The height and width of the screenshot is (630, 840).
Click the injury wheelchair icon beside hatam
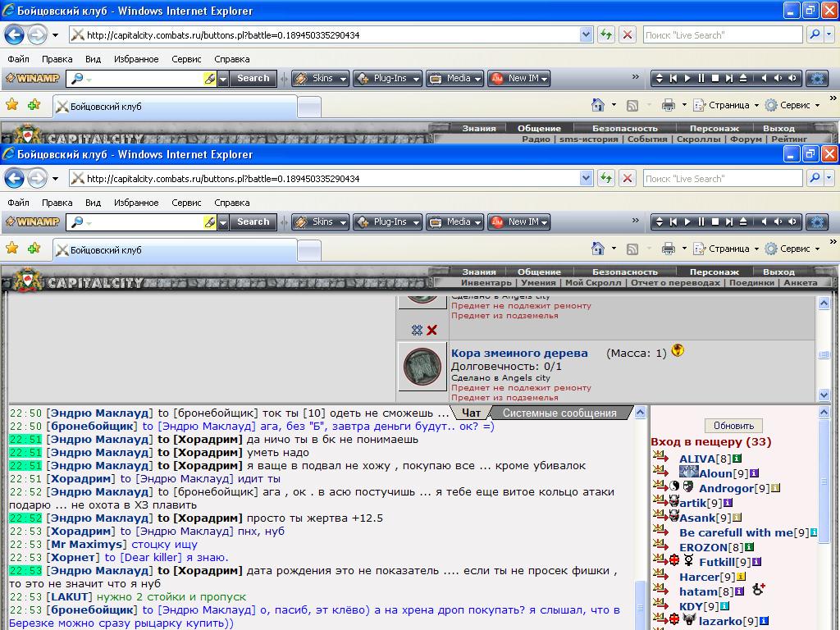(758, 590)
